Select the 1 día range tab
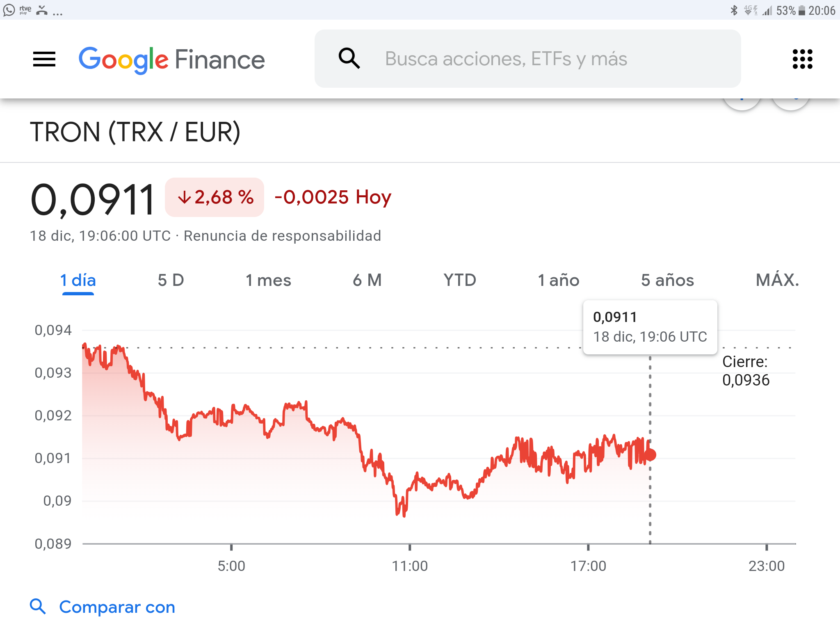This screenshot has width=840, height=630. (x=78, y=281)
